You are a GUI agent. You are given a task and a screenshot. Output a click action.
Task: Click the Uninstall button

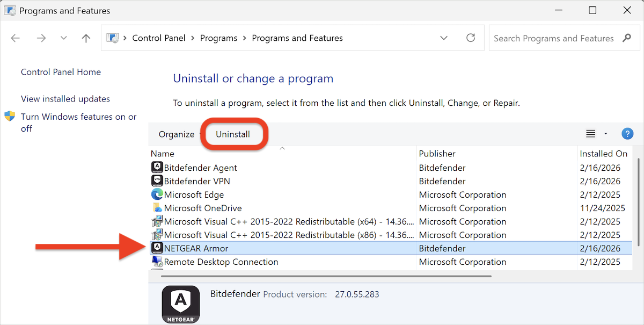pos(234,134)
